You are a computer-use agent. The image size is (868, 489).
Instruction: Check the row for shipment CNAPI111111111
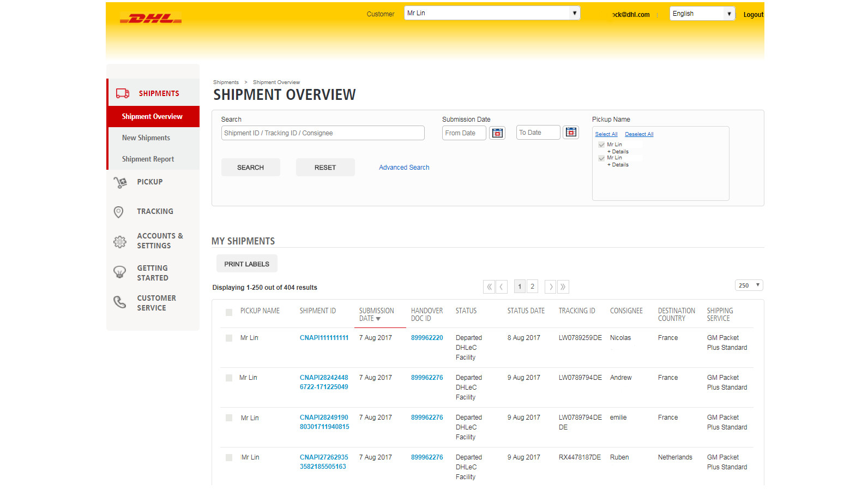click(229, 338)
